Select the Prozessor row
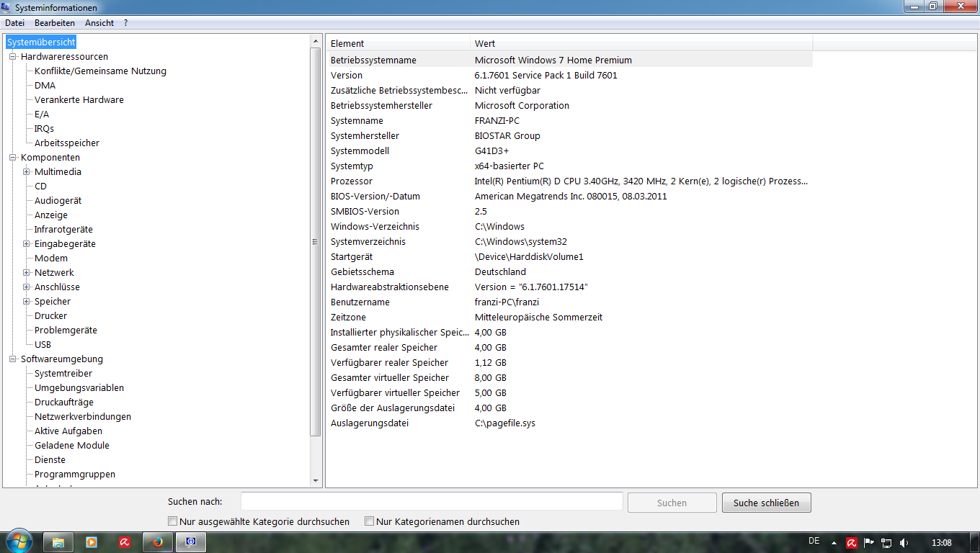This screenshot has width=980, height=553. tap(570, 181)
